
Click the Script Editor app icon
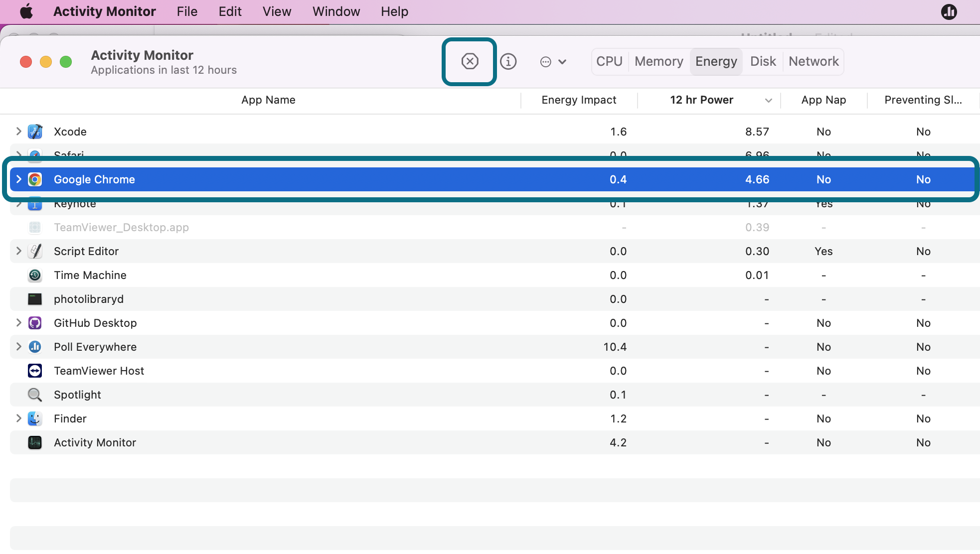click(35, 251)
